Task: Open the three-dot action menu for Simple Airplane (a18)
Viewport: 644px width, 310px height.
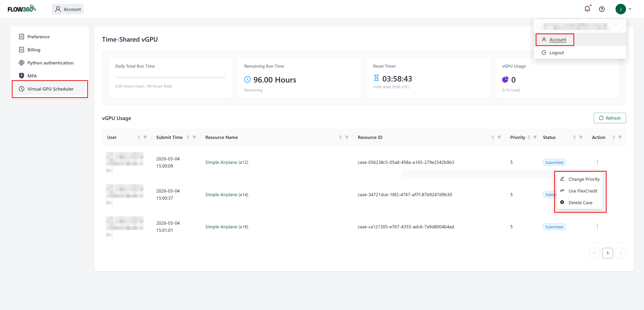Action: point(597,226)
